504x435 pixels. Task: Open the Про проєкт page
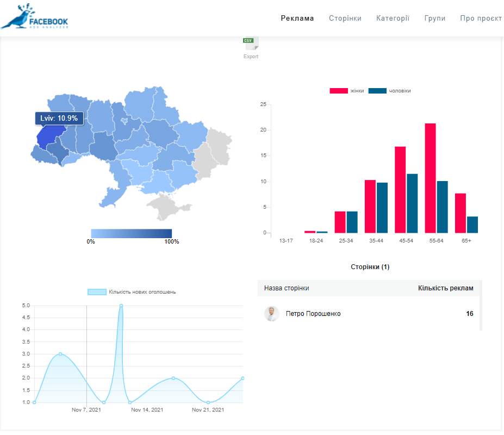[481, 18]
